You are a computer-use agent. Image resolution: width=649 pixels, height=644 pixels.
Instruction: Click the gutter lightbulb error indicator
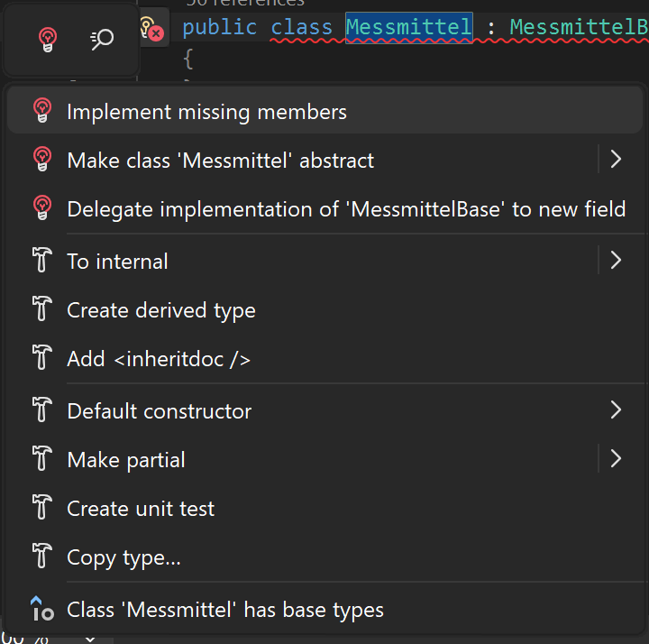click(152, 28)
